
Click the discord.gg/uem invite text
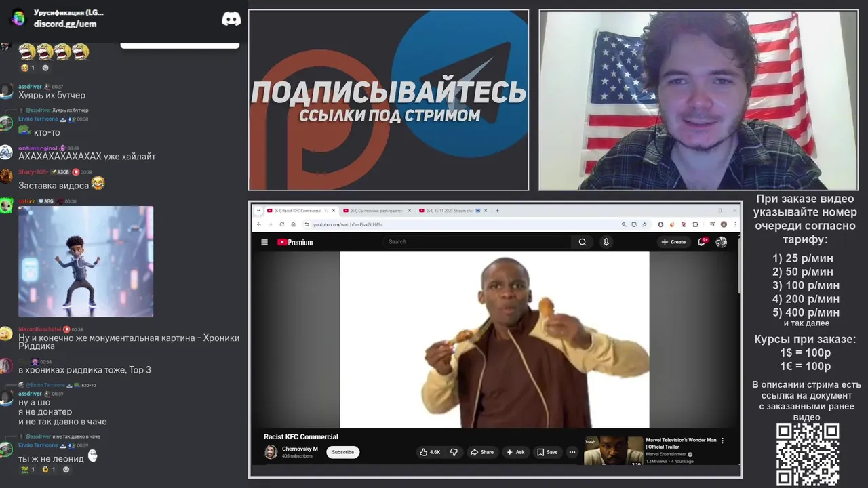pyautogui.click(x=65, y=24)
